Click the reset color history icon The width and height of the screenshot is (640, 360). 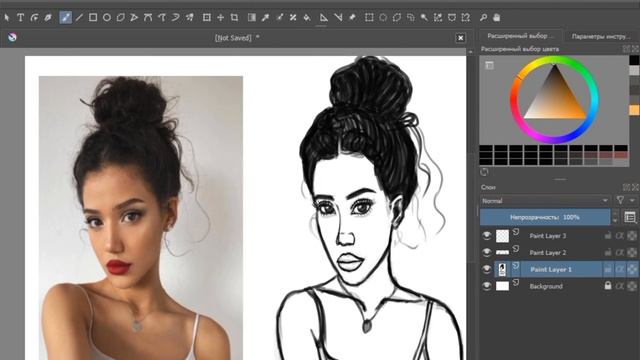point(484,172)
